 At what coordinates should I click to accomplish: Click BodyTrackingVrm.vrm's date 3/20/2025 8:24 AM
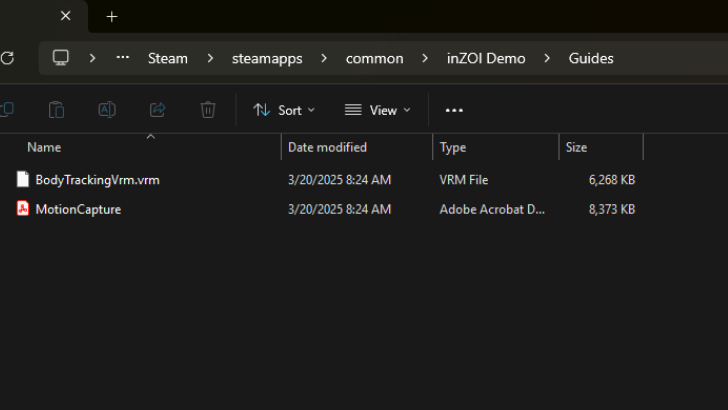point(339,180)
